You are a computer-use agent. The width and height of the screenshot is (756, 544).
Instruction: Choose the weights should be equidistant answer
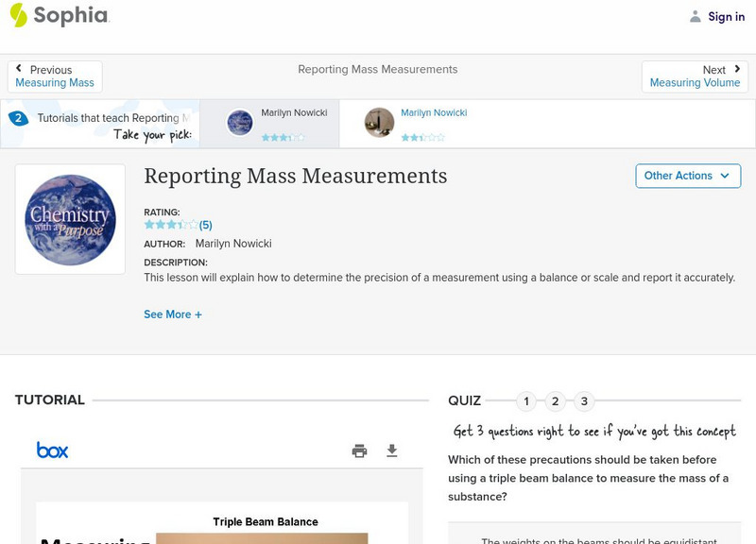595,539
